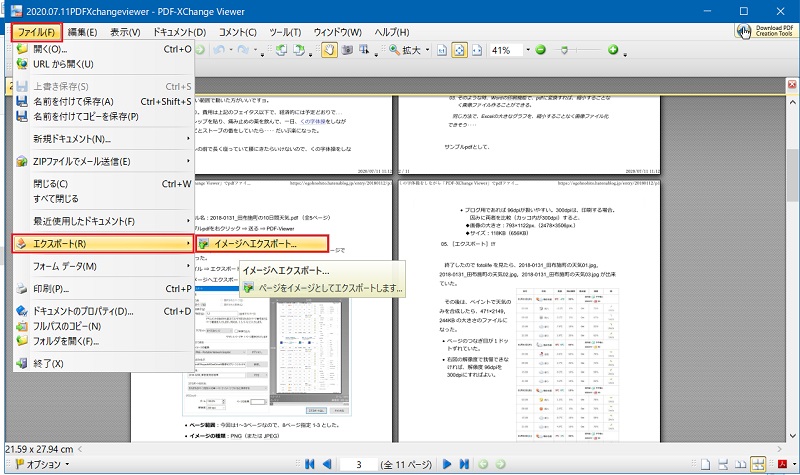Expand 新規ドキュメント(N) submenu
Screen dimensions: 800x475
(x=103, y=139)
